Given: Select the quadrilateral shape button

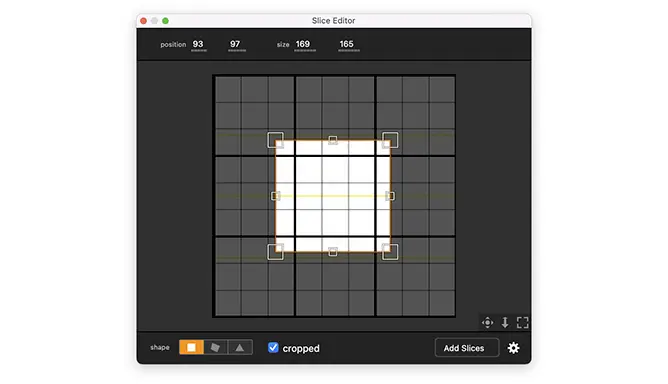Looking at the screenshot, I should pyautogui.click(x=216, y=347).
